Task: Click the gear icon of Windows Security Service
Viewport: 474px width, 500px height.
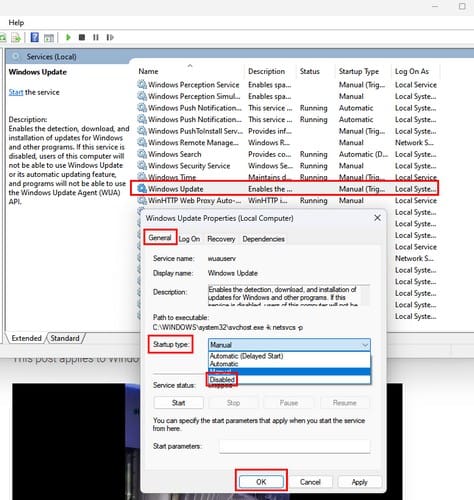Action: click(x=142, y=165)
